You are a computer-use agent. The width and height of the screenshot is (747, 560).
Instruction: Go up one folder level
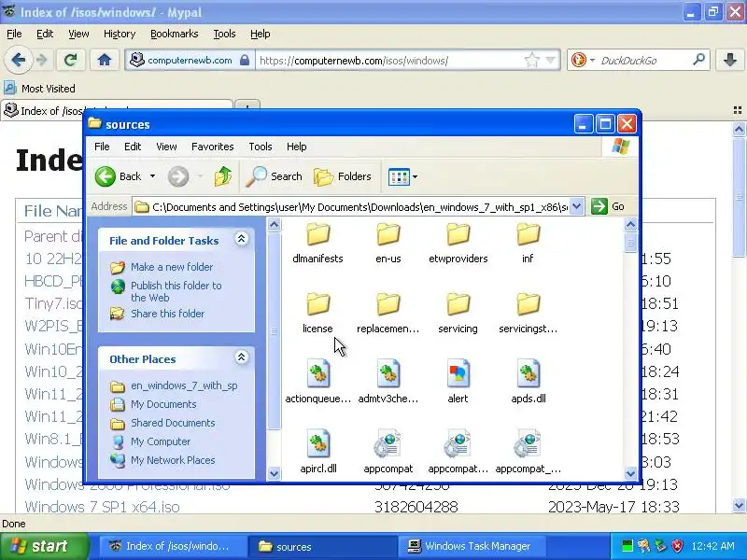(222, 176)
